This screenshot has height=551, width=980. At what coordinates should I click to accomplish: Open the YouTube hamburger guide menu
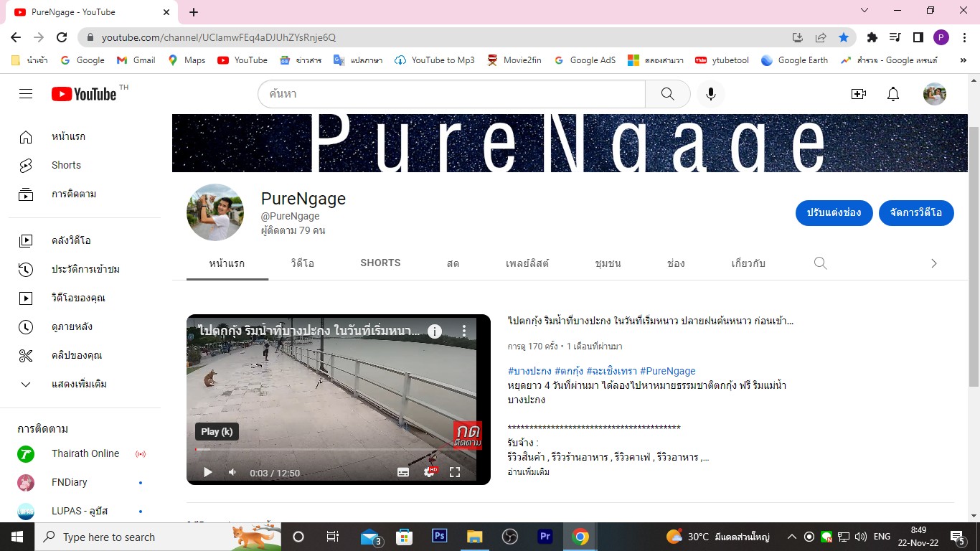pyautogui.click(x=26, y=94)
